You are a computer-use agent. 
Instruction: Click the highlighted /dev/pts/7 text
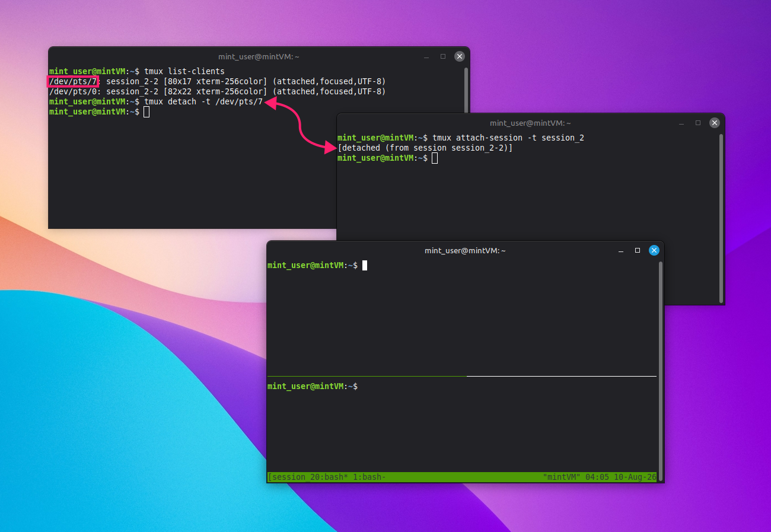point(73,81)
